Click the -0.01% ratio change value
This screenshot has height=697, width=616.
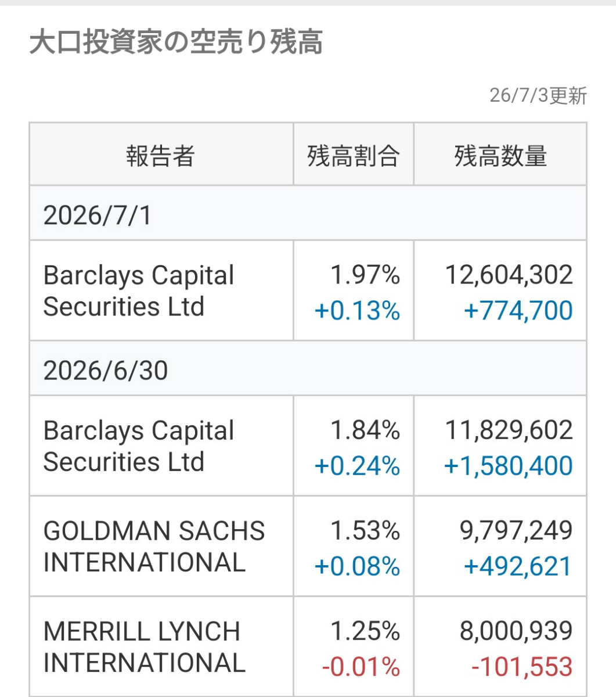click(361, 667)
